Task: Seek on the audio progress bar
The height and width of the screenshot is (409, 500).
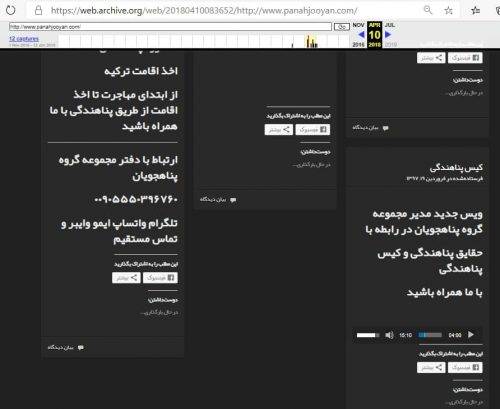Action: pyautogui.click(x=430, y=335)
